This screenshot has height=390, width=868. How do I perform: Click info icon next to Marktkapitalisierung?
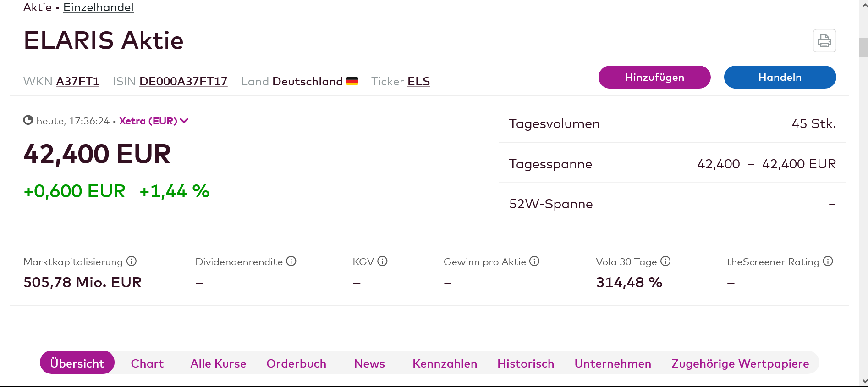(x=132, y=262)
